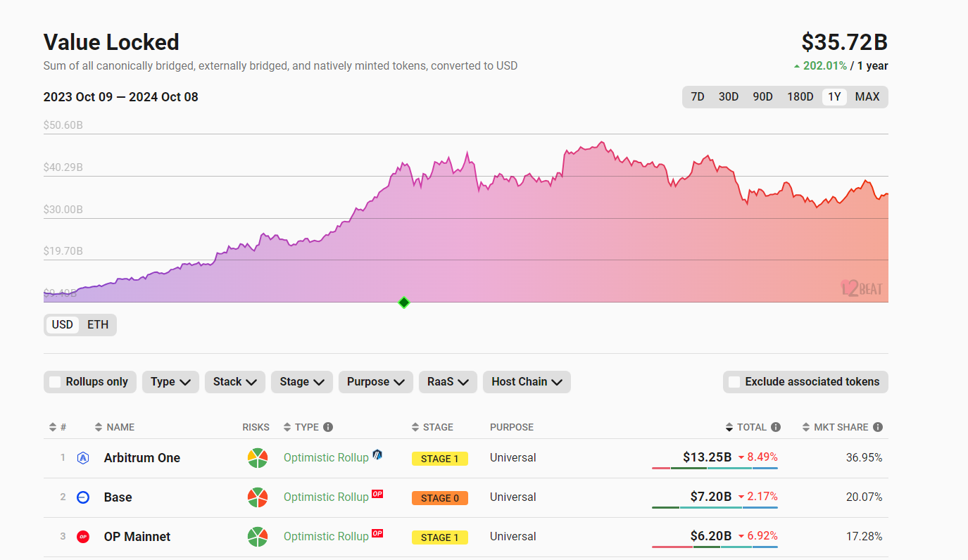Open the Type filter dropdown
The height and width of the screenshot is (560, 968).
(170, 382)
